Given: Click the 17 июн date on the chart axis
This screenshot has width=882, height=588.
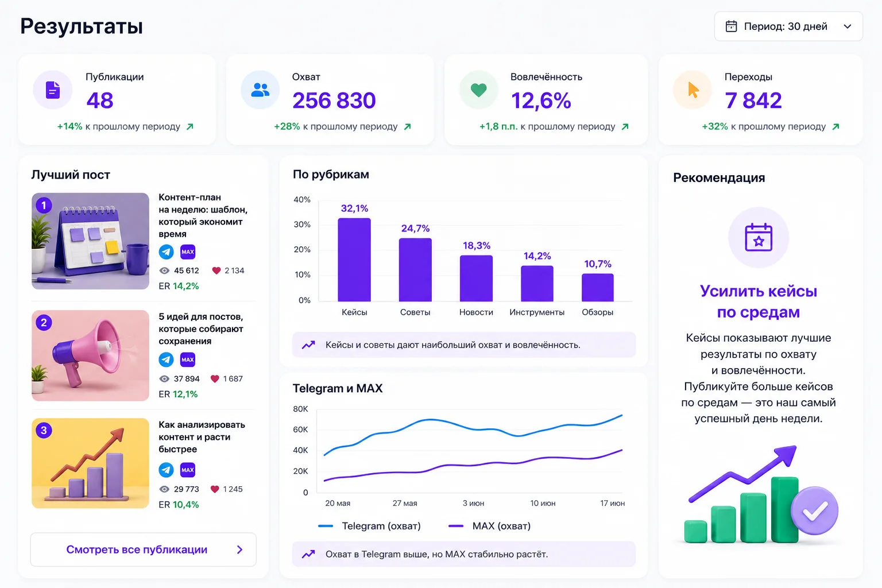Looking at the screenshot, I should tap(613, 504).
